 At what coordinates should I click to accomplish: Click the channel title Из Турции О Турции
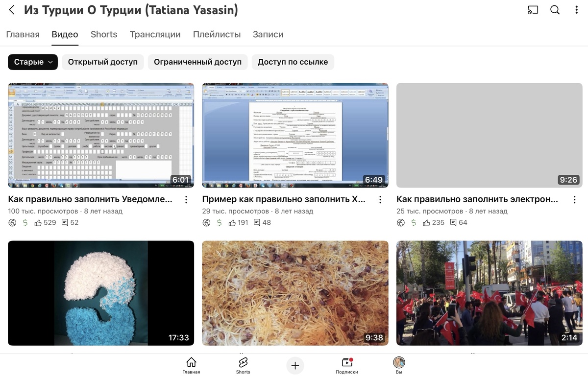(131, 10)
